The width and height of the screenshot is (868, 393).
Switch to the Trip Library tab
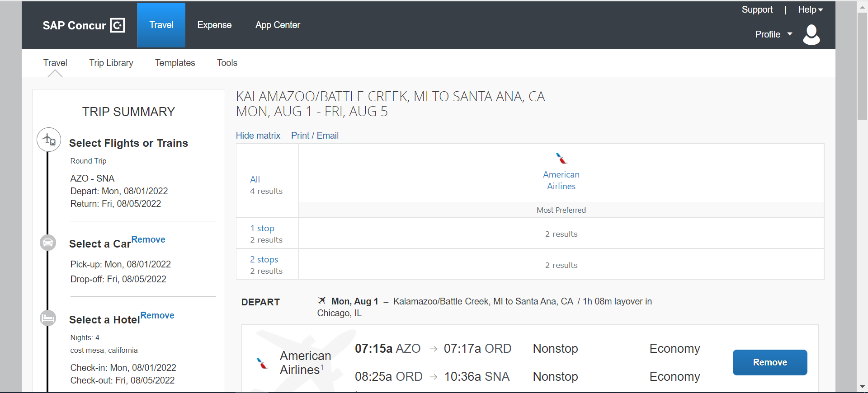click(x=111, y=63)
